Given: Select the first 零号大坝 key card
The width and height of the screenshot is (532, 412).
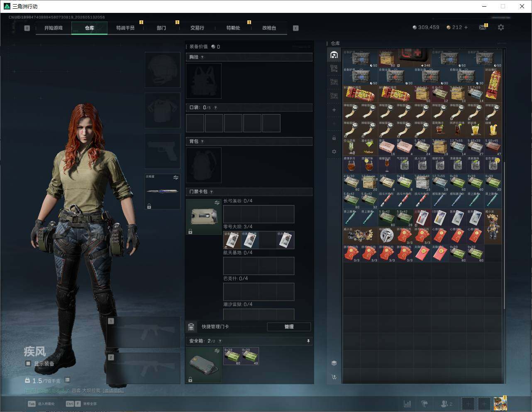Looking at the screenshot, I should [x=232, y=240].
